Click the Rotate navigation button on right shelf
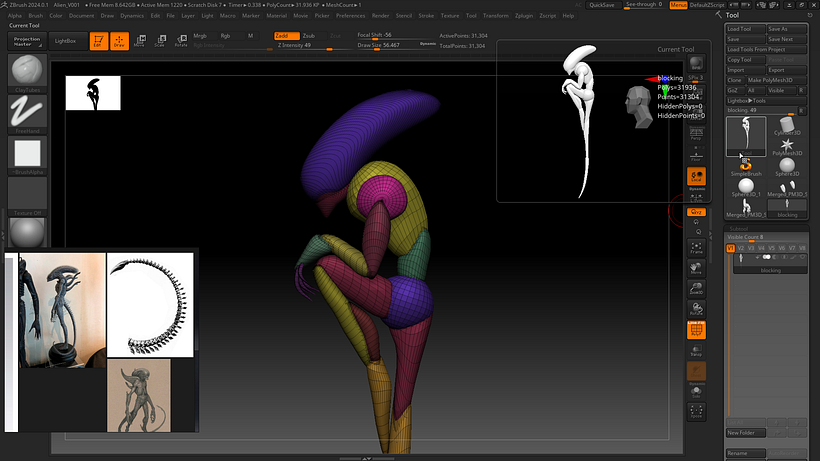 (696, 308)
